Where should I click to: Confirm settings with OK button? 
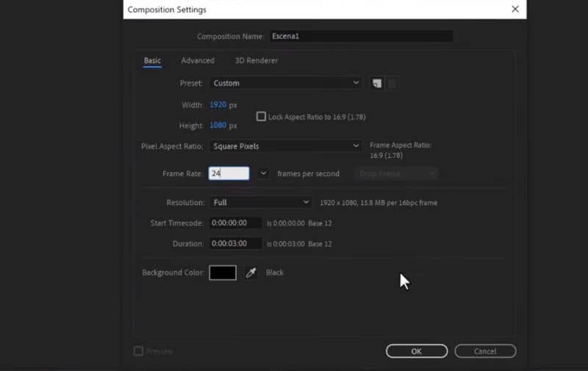(417, 351)
